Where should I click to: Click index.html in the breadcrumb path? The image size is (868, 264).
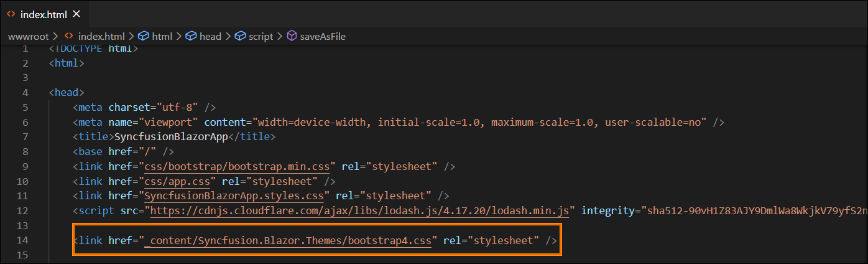pyautogui.click(x=99, y=36)
